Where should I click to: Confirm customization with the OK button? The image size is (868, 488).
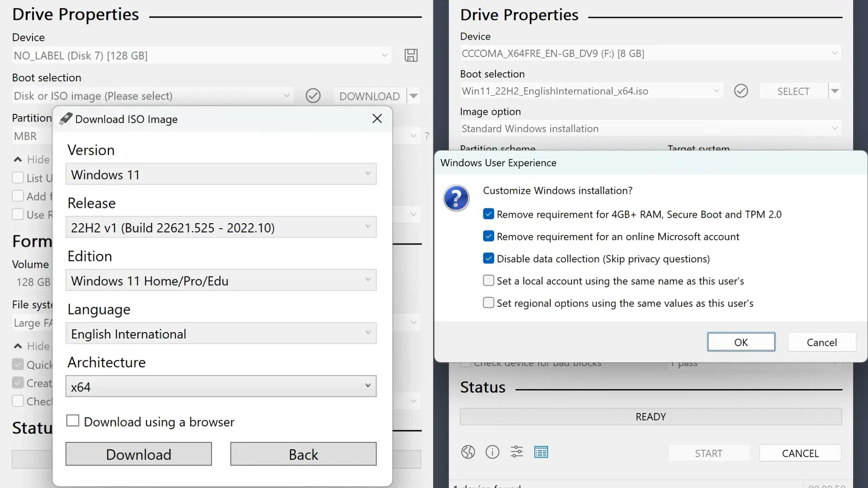tap(741, 342)
